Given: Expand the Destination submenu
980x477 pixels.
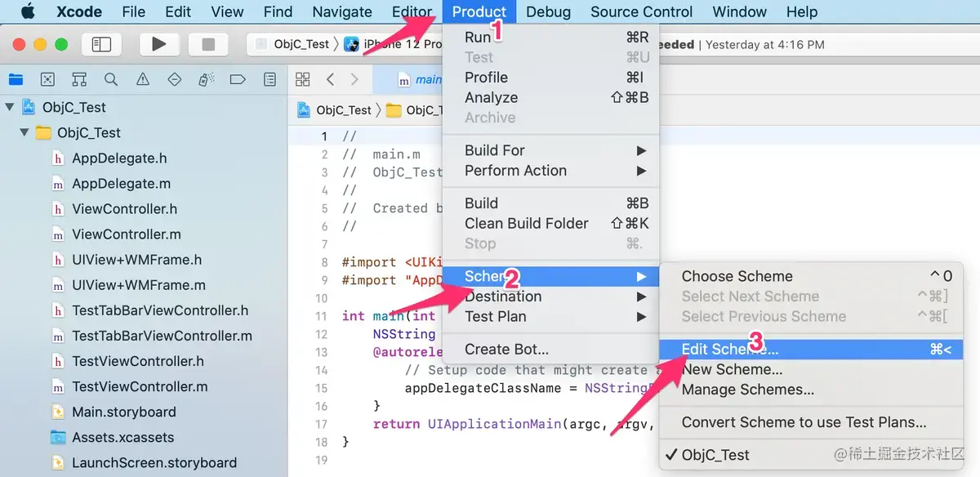Looking at the screenshot, I should click(x=550, y=296).
